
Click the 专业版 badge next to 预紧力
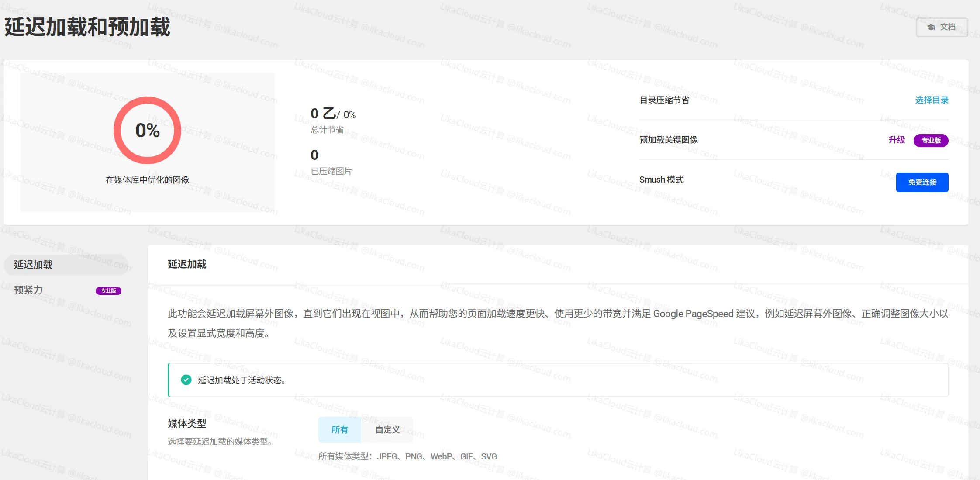point(108,290)
